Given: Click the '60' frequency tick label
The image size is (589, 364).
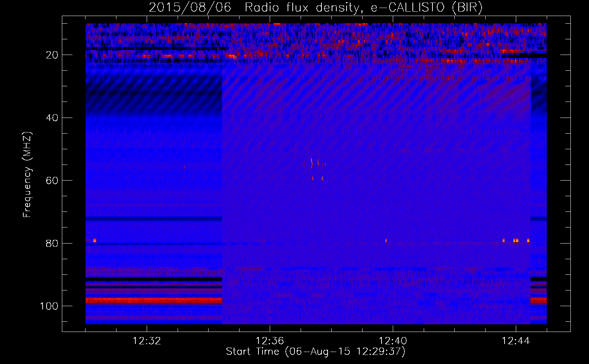Looking at the screenshot, I should [52, 181].
